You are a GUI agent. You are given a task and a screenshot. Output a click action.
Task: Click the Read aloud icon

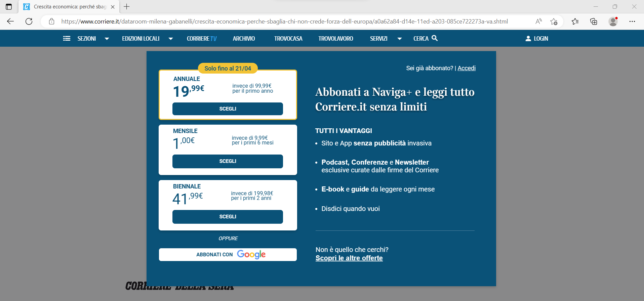(538, 21)
